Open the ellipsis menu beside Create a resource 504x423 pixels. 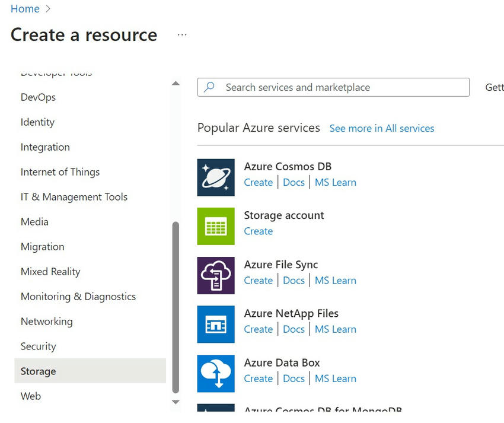181,36
